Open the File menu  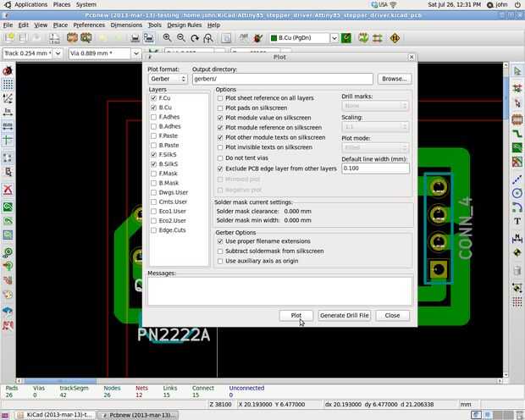[x=8, y=25]
